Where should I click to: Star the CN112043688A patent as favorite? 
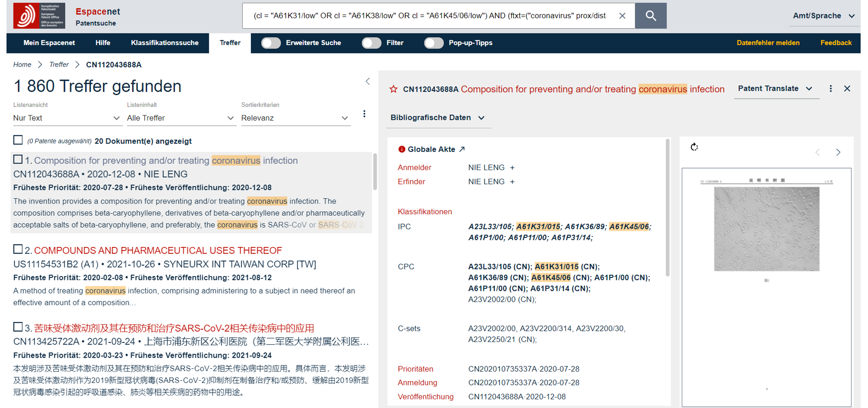pos(393,89)
